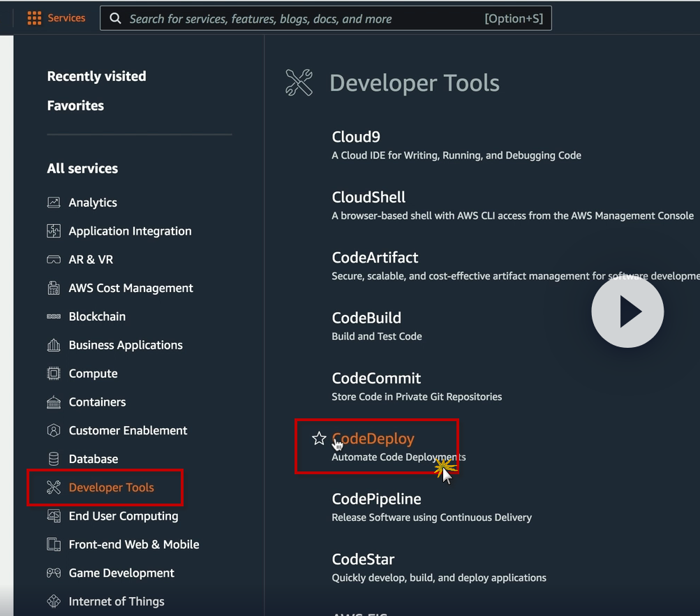Open CodePipeline service
The image size is (700, 616).
[376, 499]
